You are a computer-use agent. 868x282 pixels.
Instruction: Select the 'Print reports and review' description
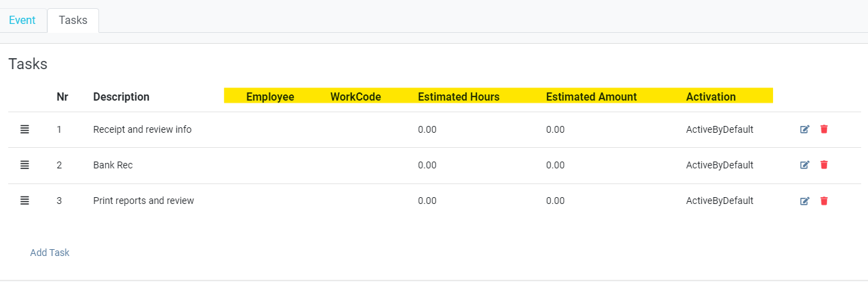coord(144,201)
